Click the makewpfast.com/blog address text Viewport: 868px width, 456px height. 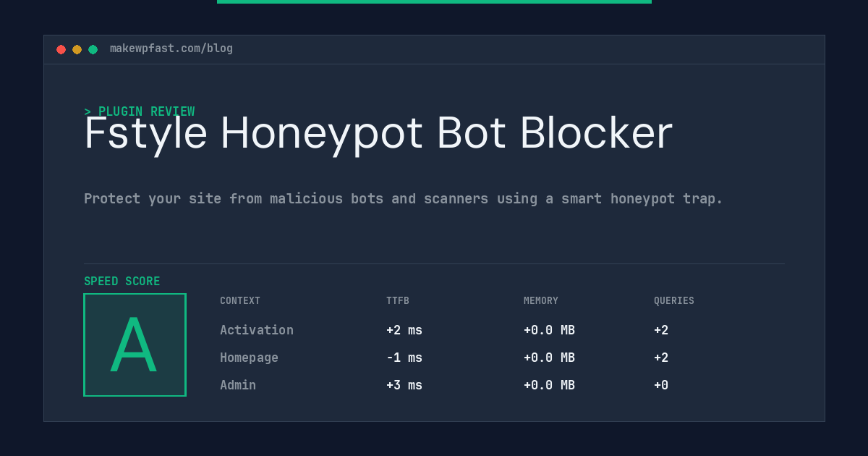click(171, 48)
